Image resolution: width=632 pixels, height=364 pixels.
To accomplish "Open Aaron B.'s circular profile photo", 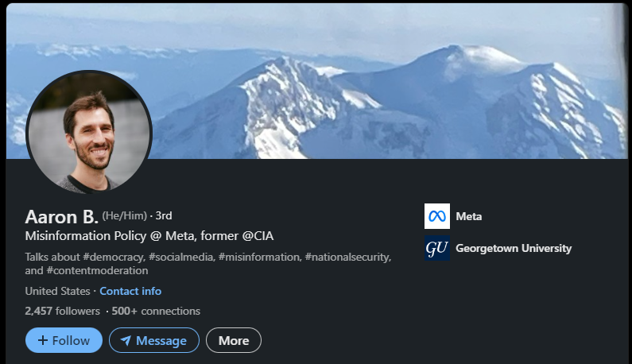I will (88, 132).
